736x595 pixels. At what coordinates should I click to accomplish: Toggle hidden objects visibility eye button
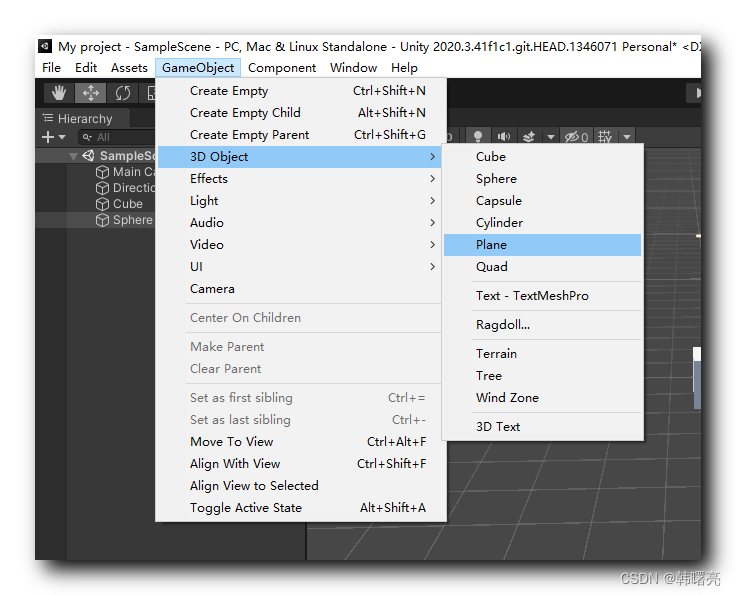coord(576,137)
